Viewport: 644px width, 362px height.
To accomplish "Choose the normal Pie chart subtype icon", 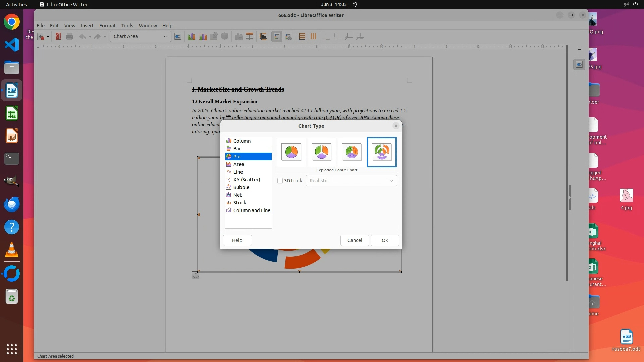I will coord(291,152).
